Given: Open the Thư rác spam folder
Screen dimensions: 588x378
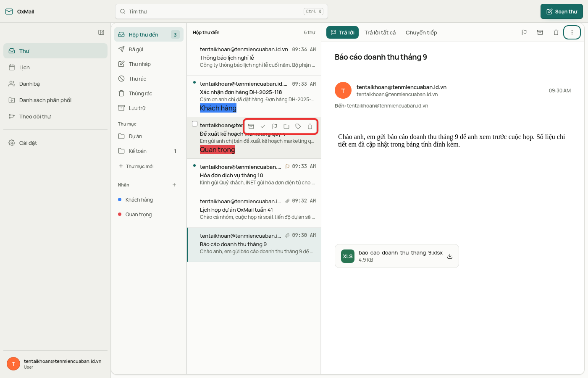Looking at the screenshot, I should [x=149, y=79].
